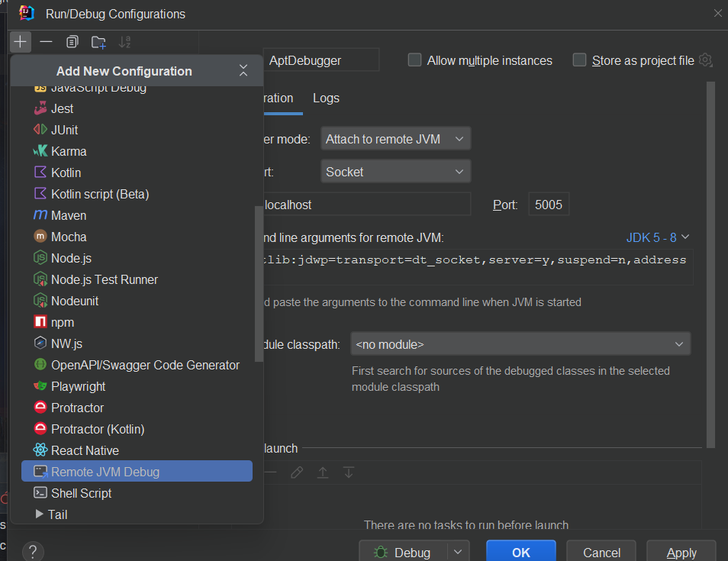The height and width of the screenshot is (561, 728).
Task: Click the new folder toolbar icon
Action: [98, 42]
